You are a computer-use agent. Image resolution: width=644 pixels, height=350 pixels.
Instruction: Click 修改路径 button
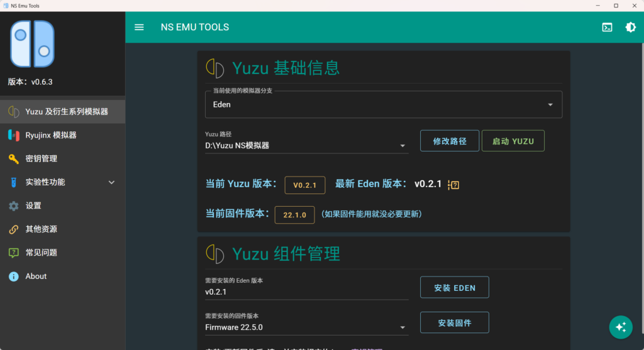[x=449, y=141]
